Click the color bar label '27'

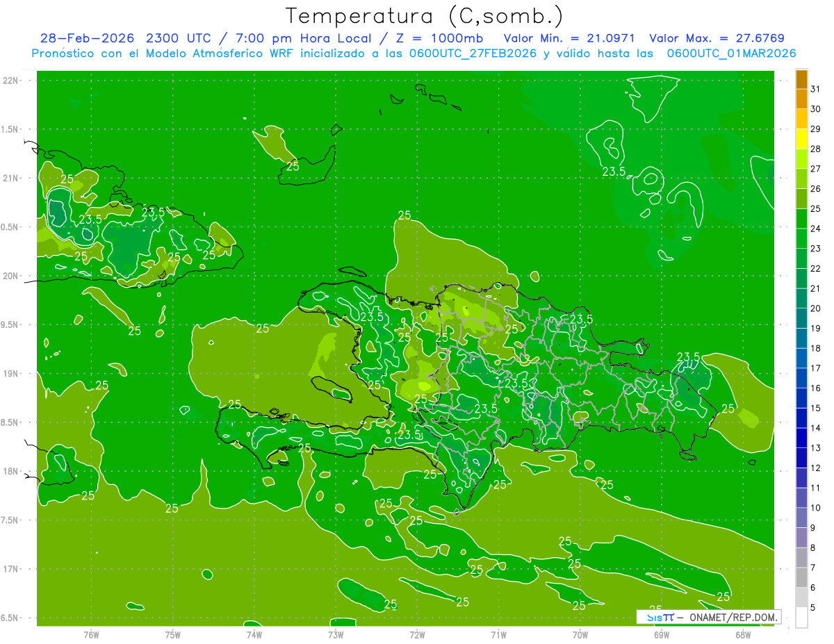815,169
